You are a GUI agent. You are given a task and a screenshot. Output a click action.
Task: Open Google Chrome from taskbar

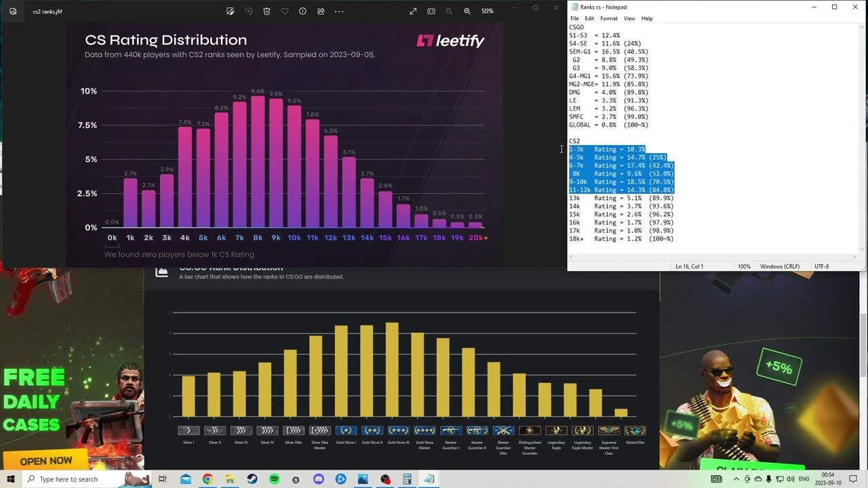[208, 479]
